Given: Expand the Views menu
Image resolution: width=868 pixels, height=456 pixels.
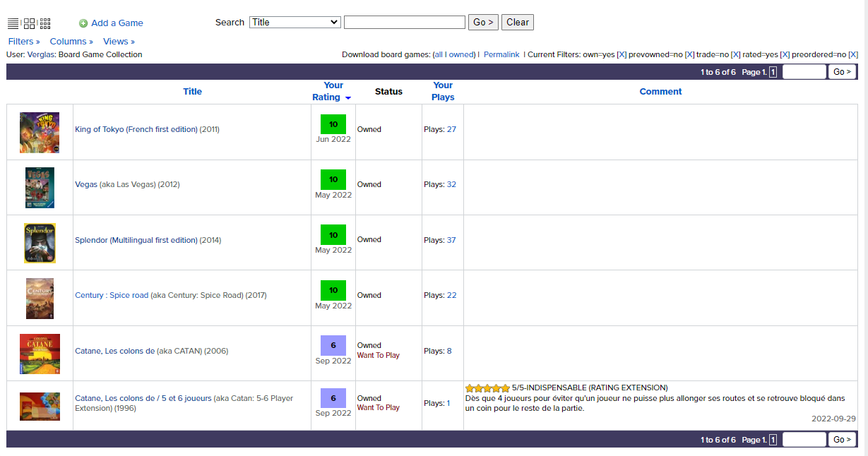Looking at the screenshot, I should tap(119, 42).
